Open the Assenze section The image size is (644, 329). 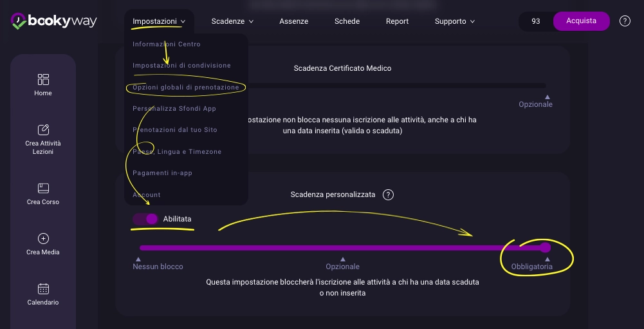293,21
